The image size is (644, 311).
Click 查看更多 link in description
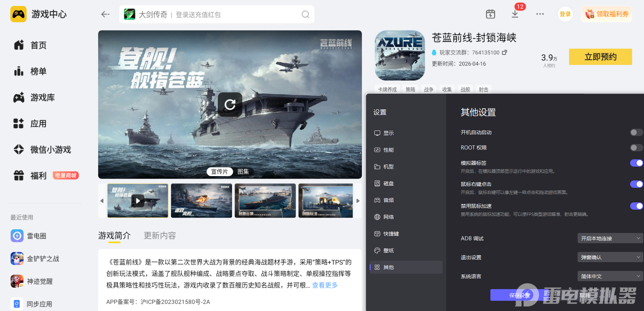(x=325, y=285)
